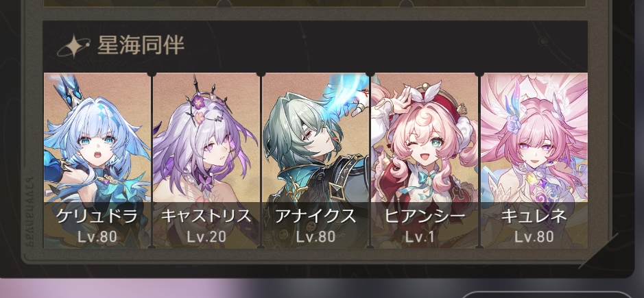Click the キャストリス name label
This screenshot has width=644, height=298.
pyautogui.click(x=206, y=216)
